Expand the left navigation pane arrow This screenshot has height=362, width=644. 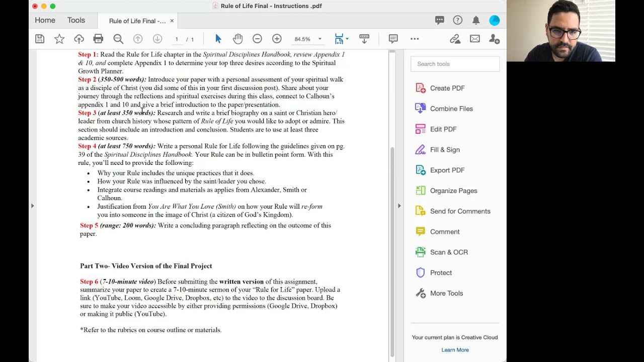point(32,205)
